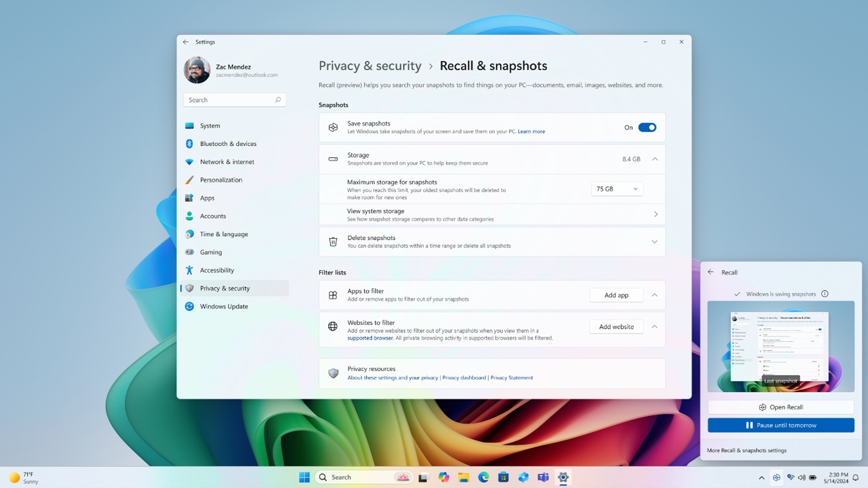Viewport: 868px width, 488px height.
Task: Expand the Delete snapshots section
Action: [654, 242]
